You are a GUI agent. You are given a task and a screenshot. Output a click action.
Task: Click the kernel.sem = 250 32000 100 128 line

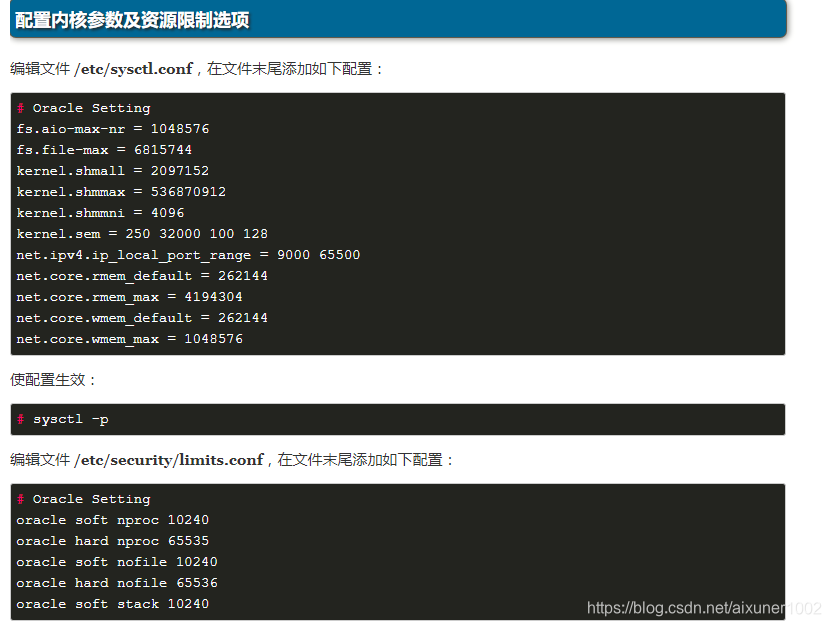142,234
